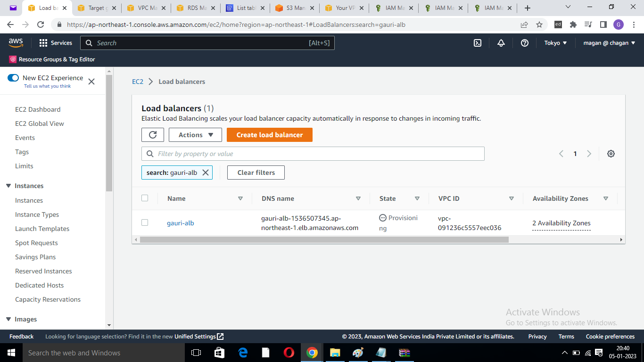Open the AWS help question mark icon
This screenshot has height=362, width=644.
click(x=525, y=42)
